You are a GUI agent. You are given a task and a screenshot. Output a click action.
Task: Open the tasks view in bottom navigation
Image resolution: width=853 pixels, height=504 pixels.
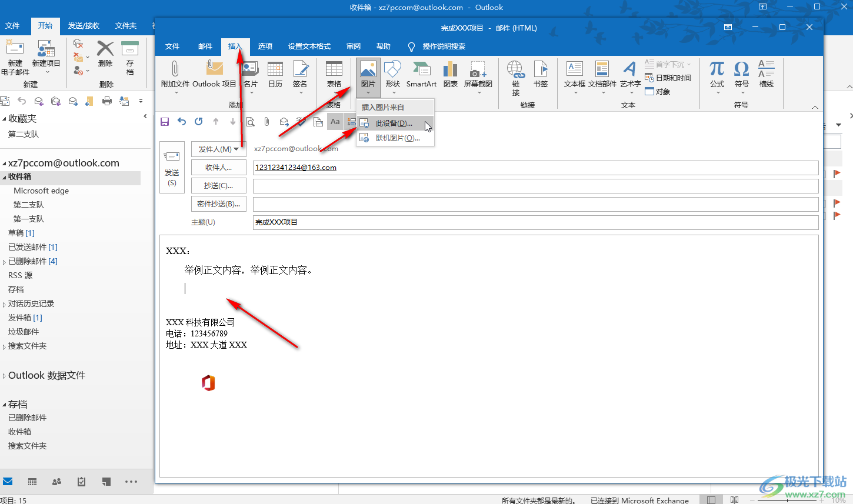(x=82, y=482)
